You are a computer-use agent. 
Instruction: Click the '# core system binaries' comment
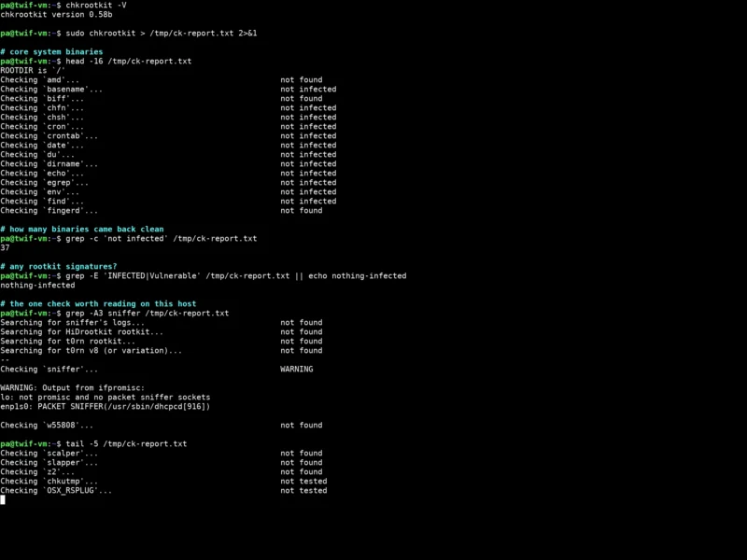point(51,52)
